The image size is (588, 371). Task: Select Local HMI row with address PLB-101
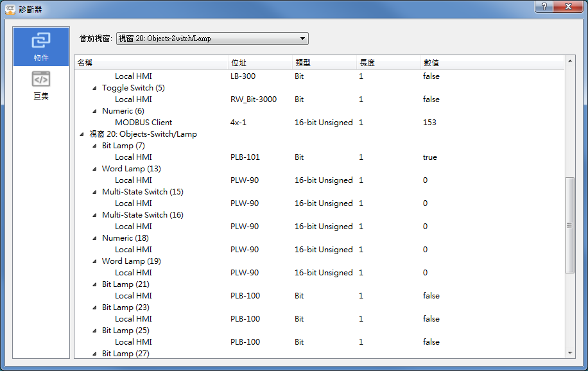point(134,157)
